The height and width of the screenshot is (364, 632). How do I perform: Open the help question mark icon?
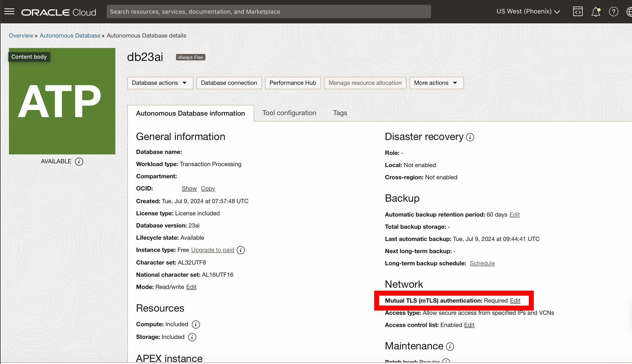click(x=614, y=11)
